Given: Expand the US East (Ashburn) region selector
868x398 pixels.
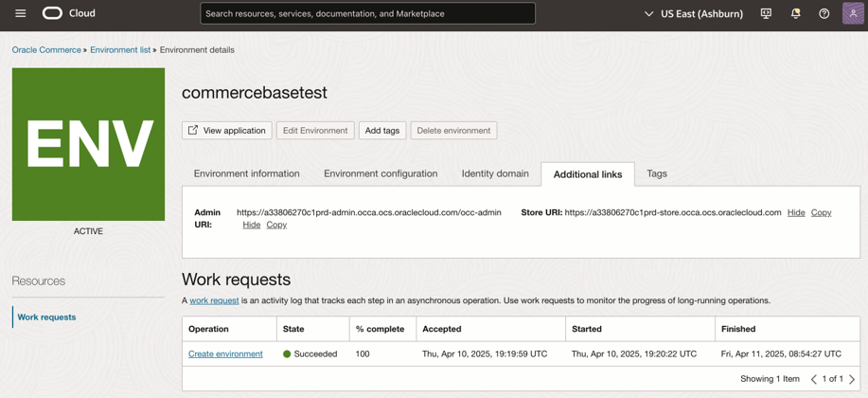Looking at the screenshot, I should (694, 14).
